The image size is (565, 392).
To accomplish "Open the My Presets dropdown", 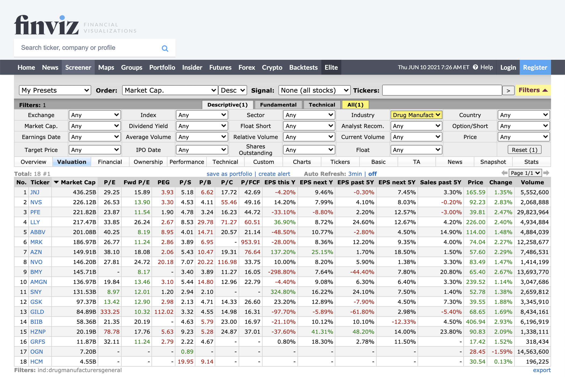I will 55,90.
